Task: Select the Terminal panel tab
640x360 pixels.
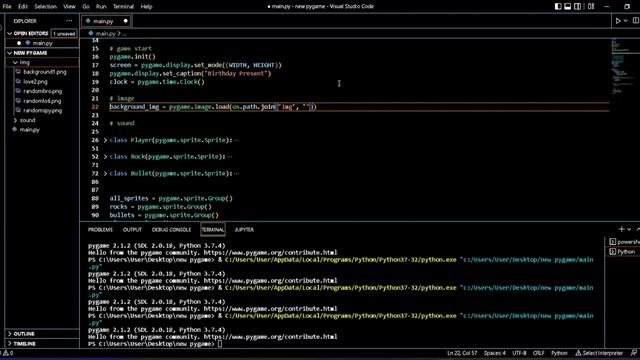Action: (213, 230)
